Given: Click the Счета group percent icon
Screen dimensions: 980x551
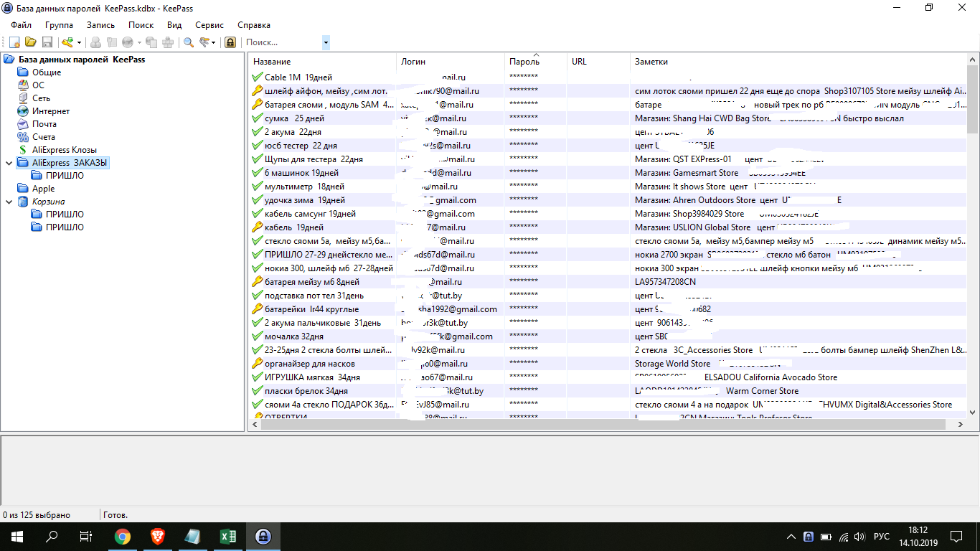Looking at the screenshot, I should 23,137.
